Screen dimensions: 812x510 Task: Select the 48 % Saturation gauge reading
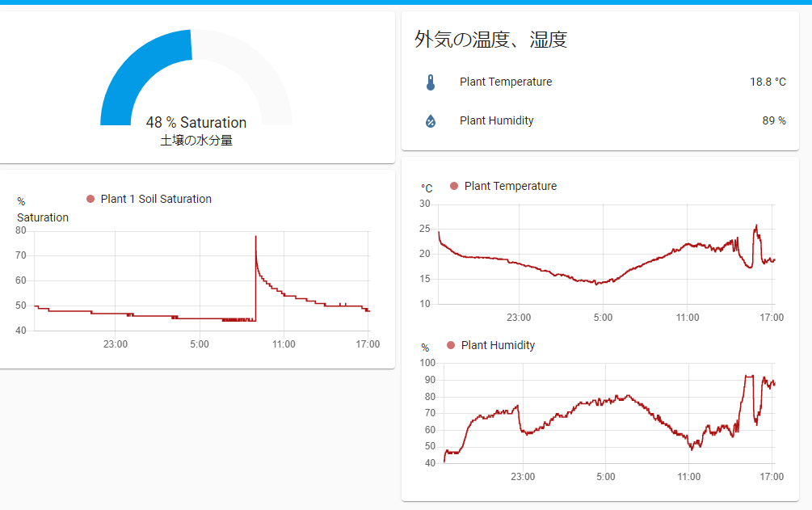(196, 123)
